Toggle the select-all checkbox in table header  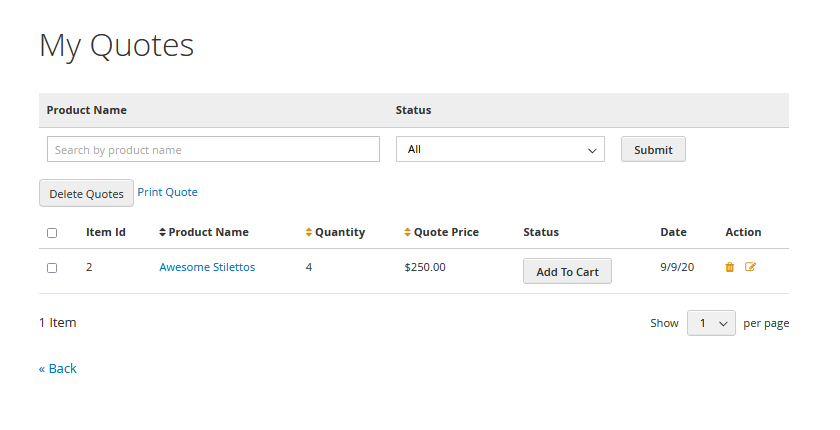[x=52, y=233]
